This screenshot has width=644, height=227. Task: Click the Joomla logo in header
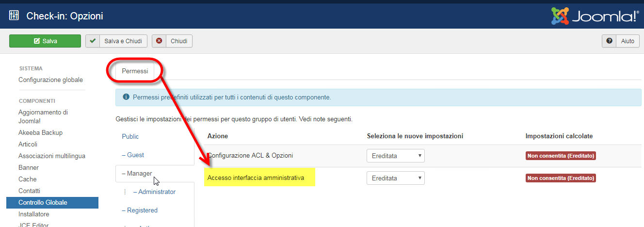[x=595, y=16]
